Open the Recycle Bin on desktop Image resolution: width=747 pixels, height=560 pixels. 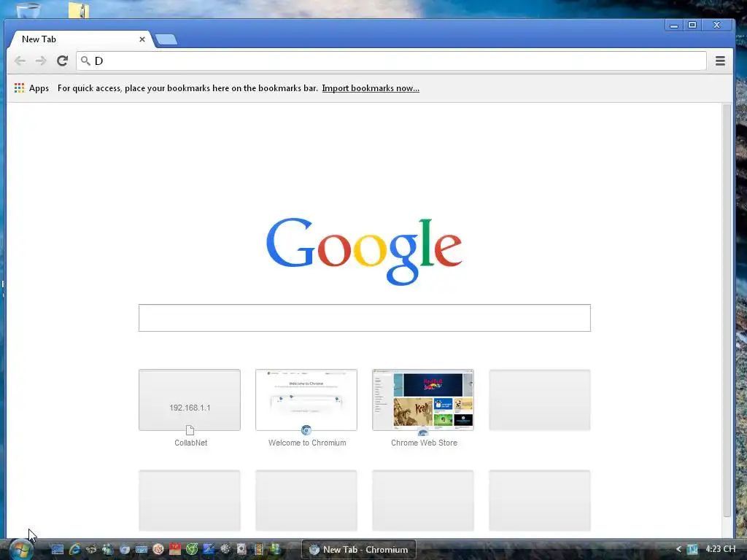[28, 9]
